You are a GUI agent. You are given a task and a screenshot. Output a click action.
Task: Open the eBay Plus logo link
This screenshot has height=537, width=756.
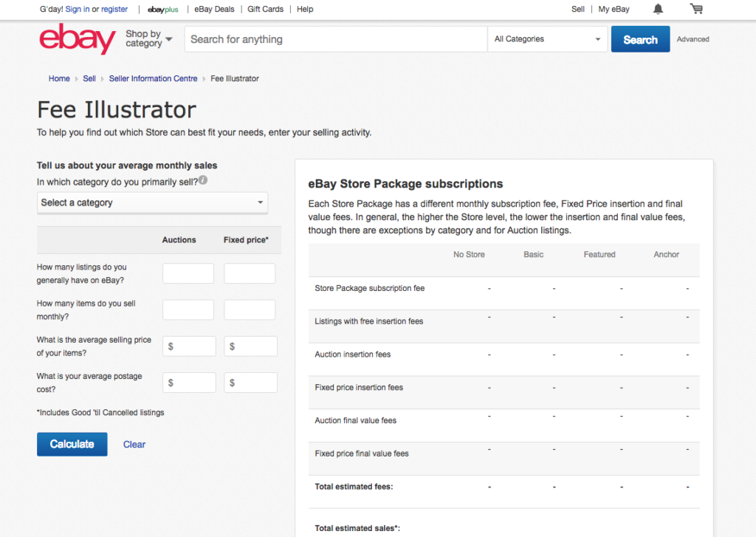163,9
